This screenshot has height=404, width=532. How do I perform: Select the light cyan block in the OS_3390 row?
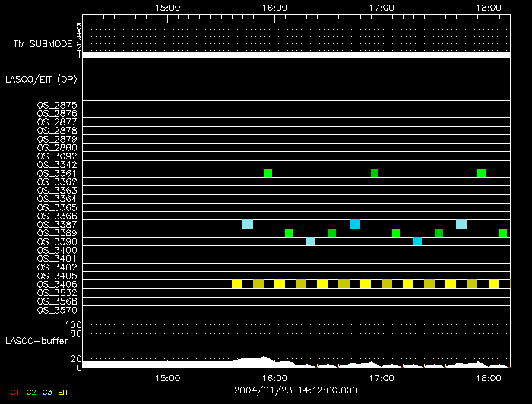310,241
